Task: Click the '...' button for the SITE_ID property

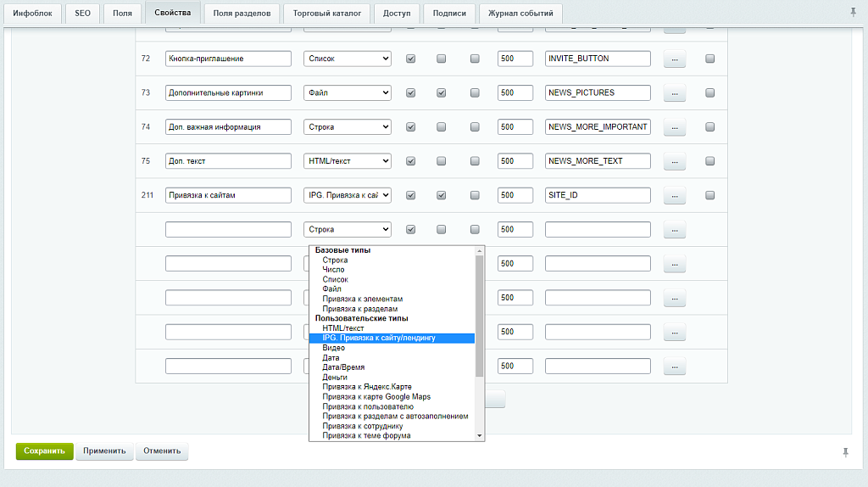Action: click(674, 195)
